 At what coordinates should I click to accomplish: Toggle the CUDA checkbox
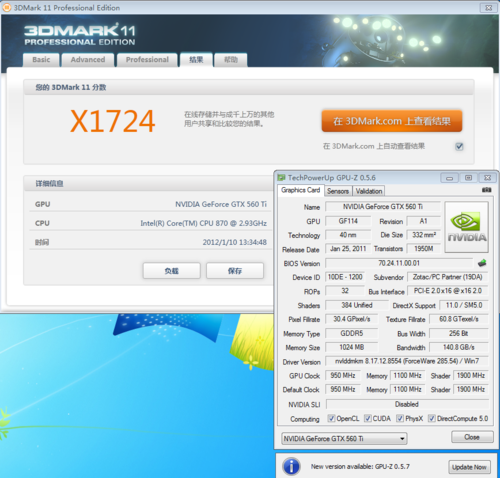(367, 418)
